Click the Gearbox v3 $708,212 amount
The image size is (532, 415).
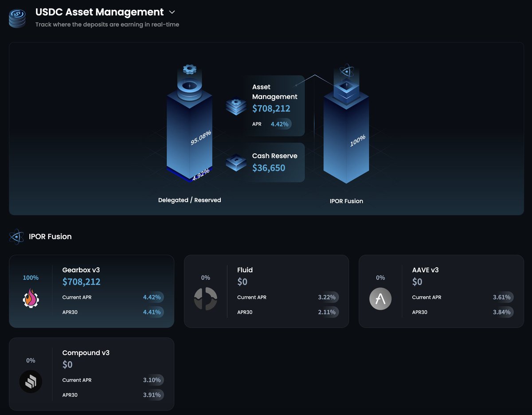[x=82, y=282]
